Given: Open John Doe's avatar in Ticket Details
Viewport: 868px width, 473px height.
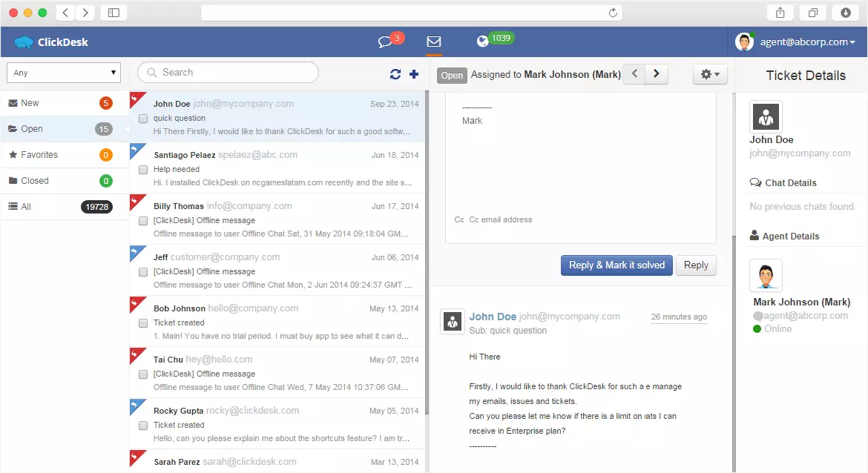Looking at the screenshot, I should point(766,116).
